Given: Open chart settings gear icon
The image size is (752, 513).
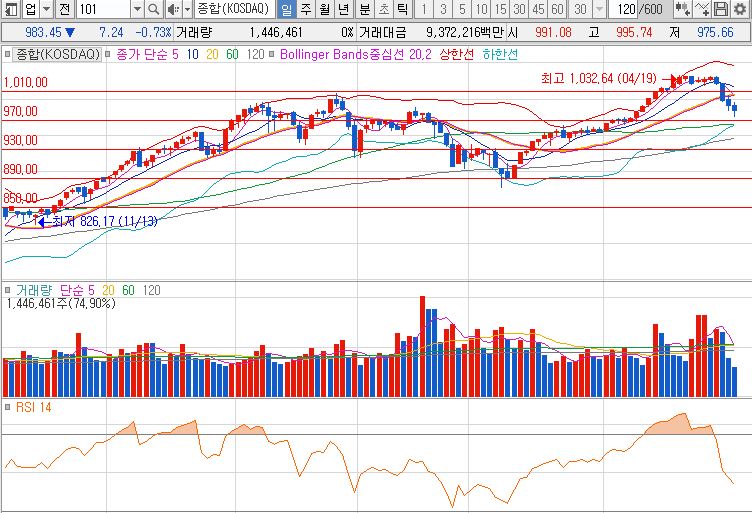Looking at the screenshot, I should coord(740,9).
